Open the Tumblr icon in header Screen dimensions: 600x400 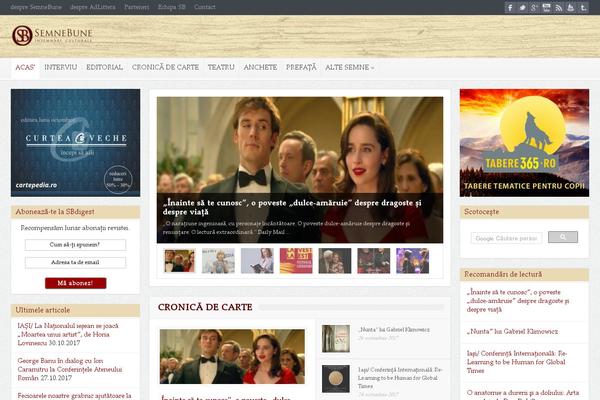click(x=583, y=8)
